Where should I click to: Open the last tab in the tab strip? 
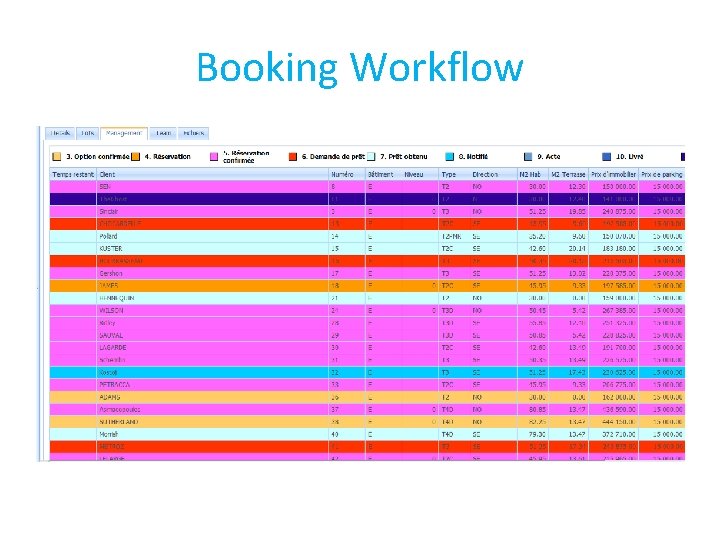tap(193, 133)
